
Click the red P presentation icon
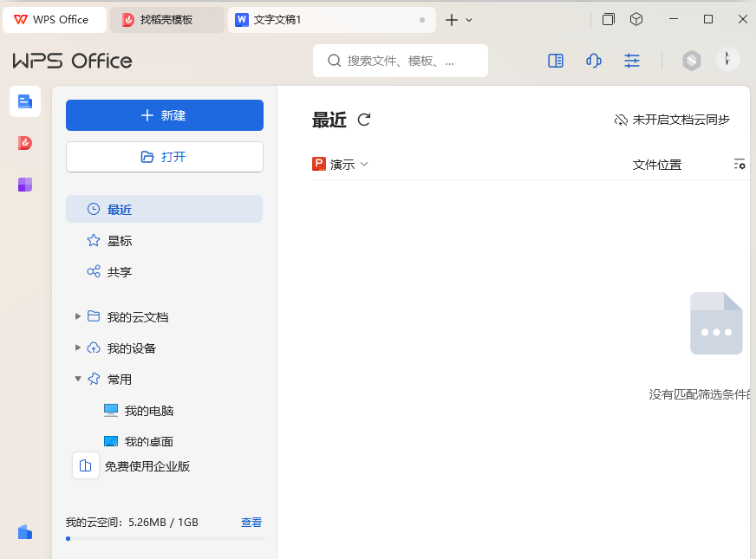click(319, 164)
